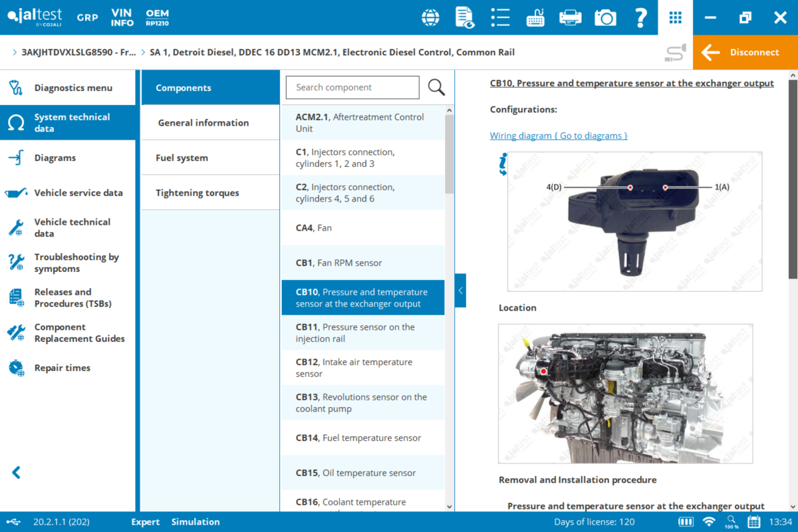The width and height of the screenshot is (798, 532).
Task: Open the report viewer document icon
Action: [464, 17]
